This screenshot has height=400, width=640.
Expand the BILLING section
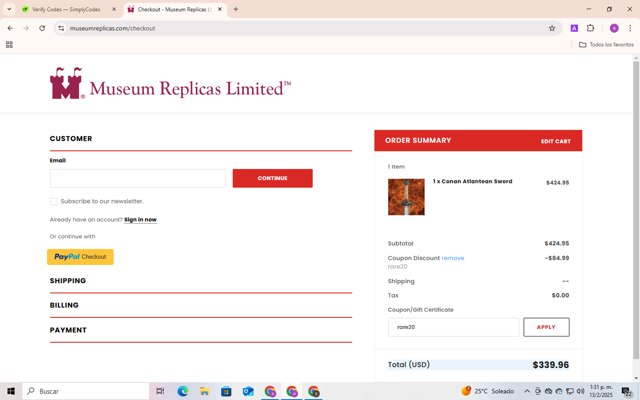click(x=64, y=305)
